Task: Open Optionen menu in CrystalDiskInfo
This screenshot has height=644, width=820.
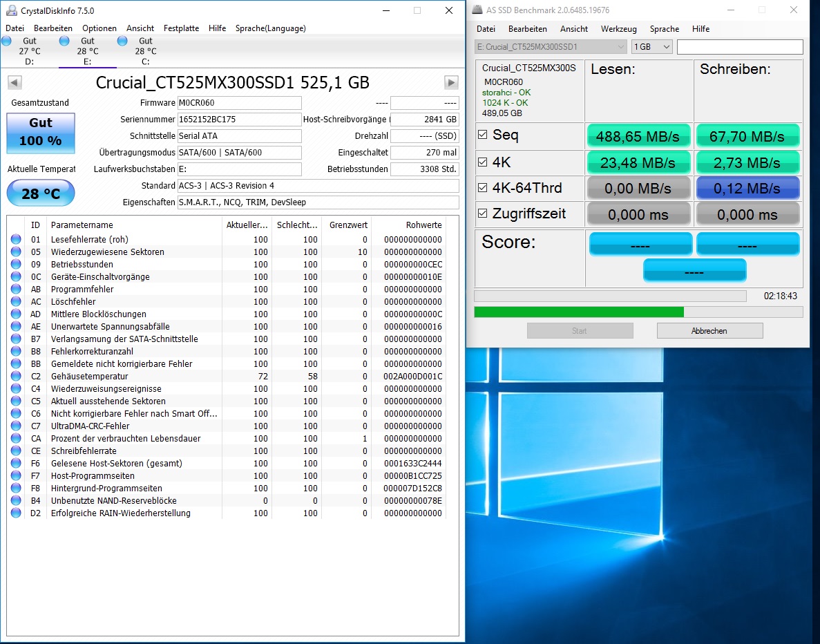Action: (x=99, y=28)
